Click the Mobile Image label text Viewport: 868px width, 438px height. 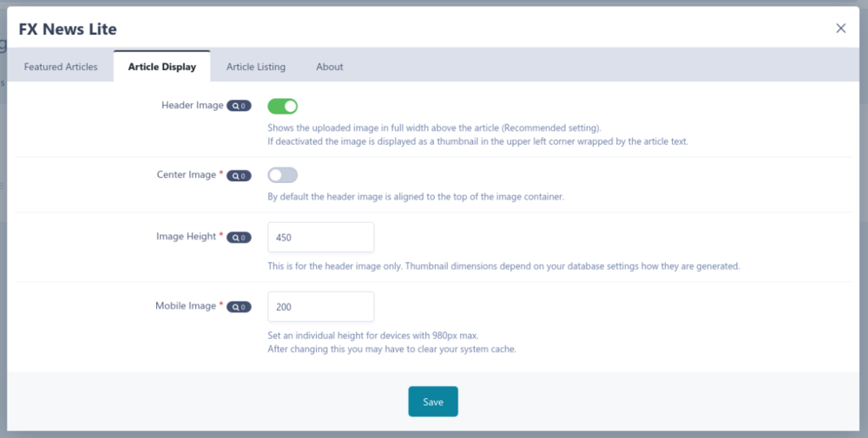[186, 306]
